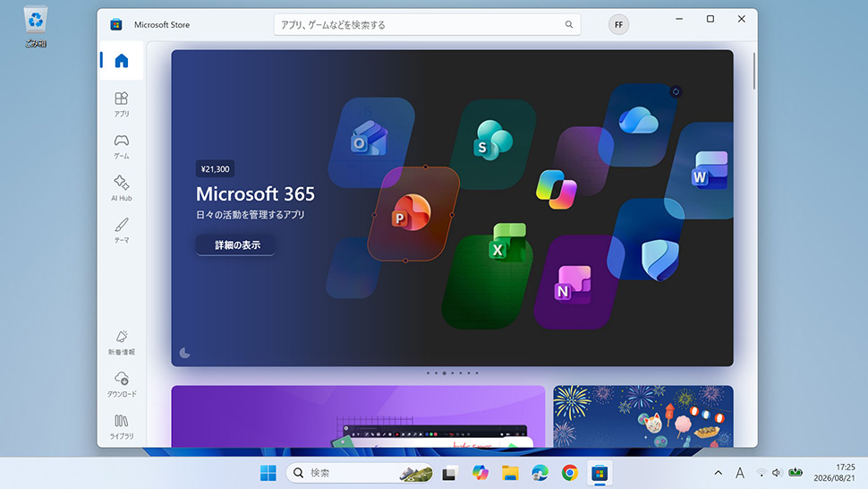
Task: Launch Microsoft Edge from the taskbar
Action: click(540, 473)
